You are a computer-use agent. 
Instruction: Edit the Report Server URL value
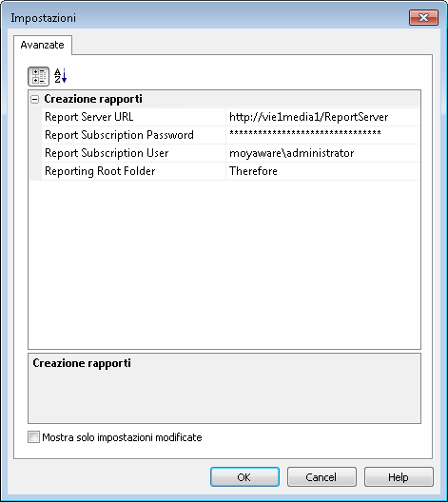tap(322, 117)
